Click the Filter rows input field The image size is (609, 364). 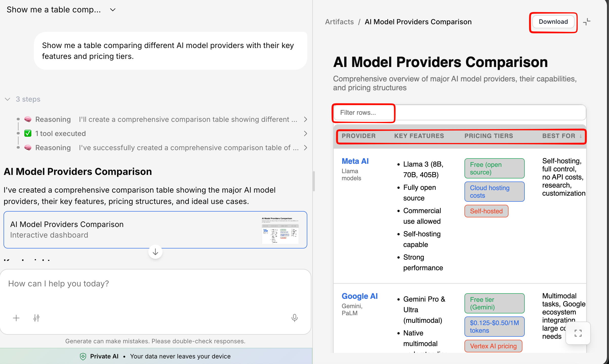click(x=363, y=113)
